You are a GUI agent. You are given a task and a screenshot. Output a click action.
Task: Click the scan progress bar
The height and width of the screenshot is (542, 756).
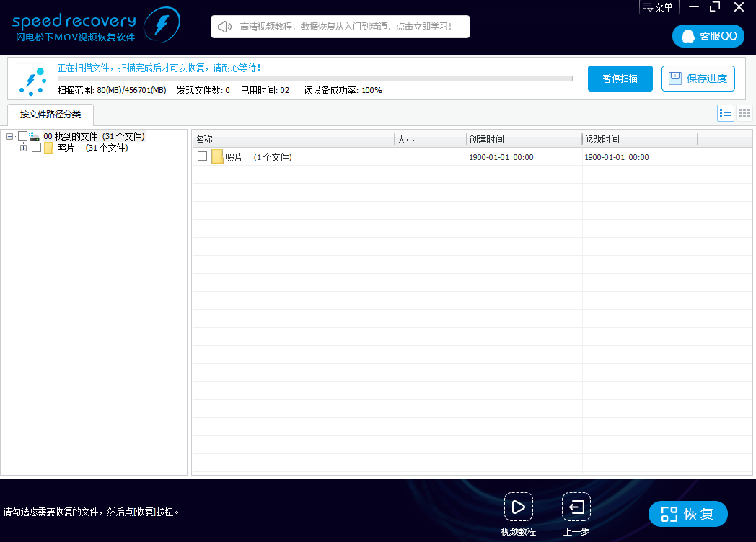coord(315,79)
